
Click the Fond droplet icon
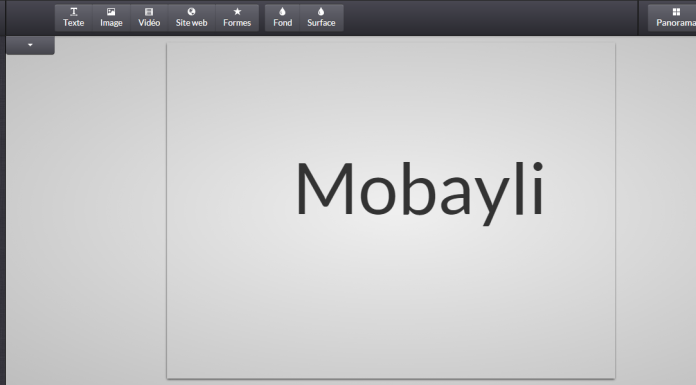pyautogui.click(x=282, y=12)
